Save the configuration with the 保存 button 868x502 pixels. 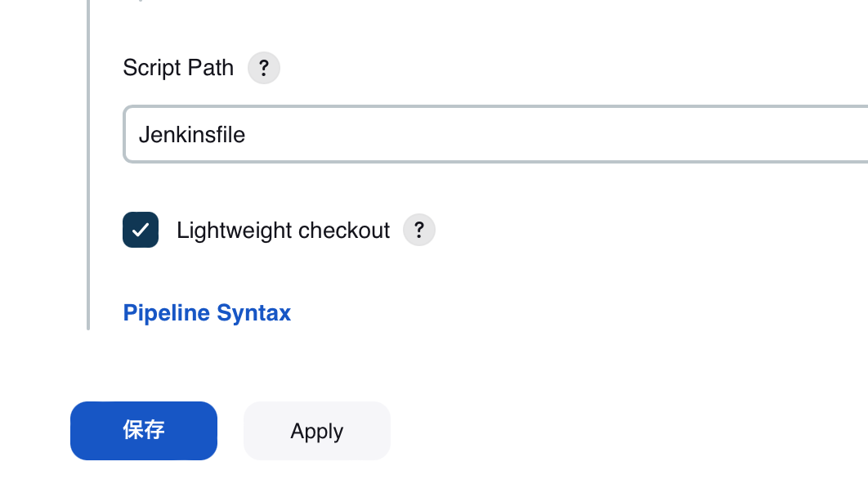pos(144,431)
